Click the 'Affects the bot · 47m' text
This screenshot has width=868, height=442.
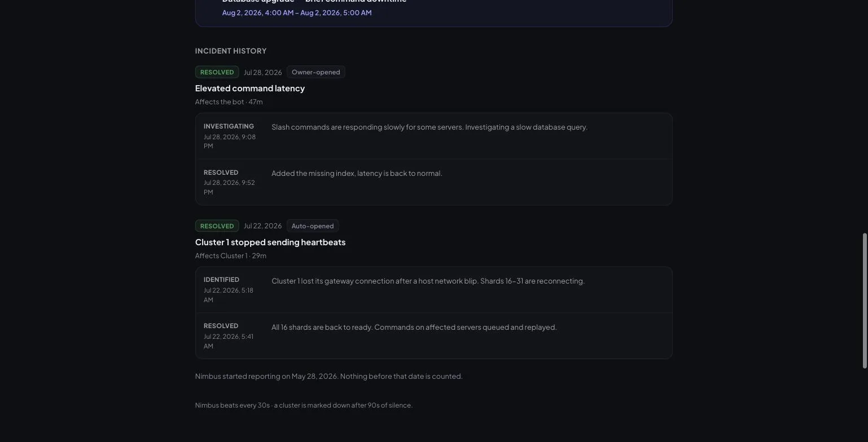[229, 102]
